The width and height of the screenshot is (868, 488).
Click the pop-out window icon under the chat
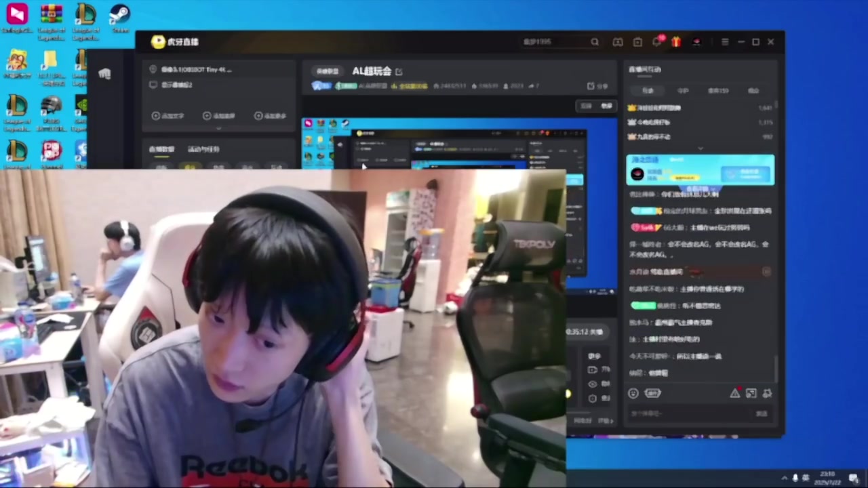pyautogui.click(x=751, y=393)
